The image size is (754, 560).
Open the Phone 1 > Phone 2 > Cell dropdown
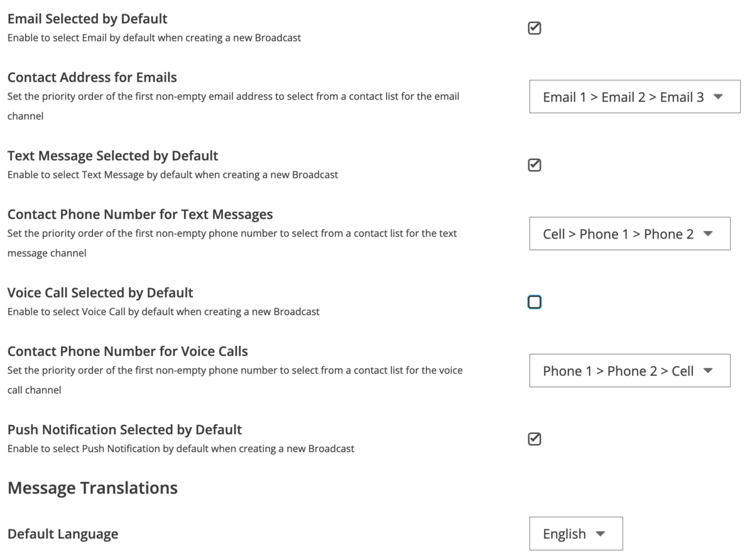coord(630,370)
